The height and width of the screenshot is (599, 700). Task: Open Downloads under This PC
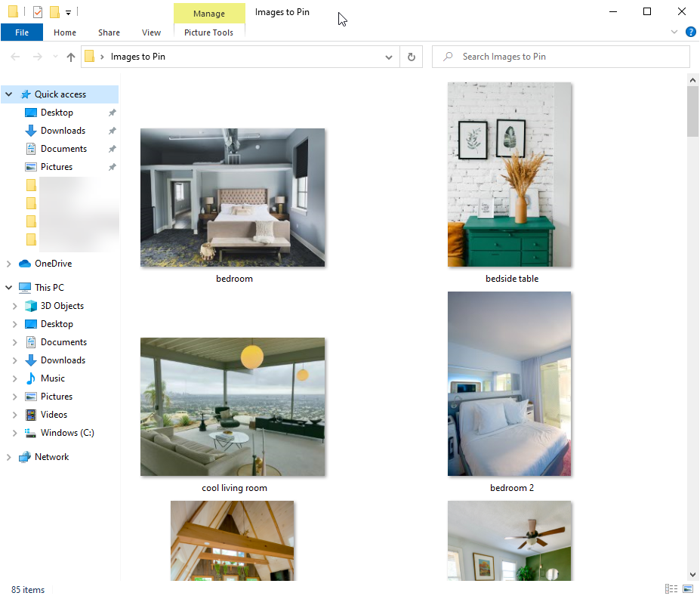pos(63,360)
